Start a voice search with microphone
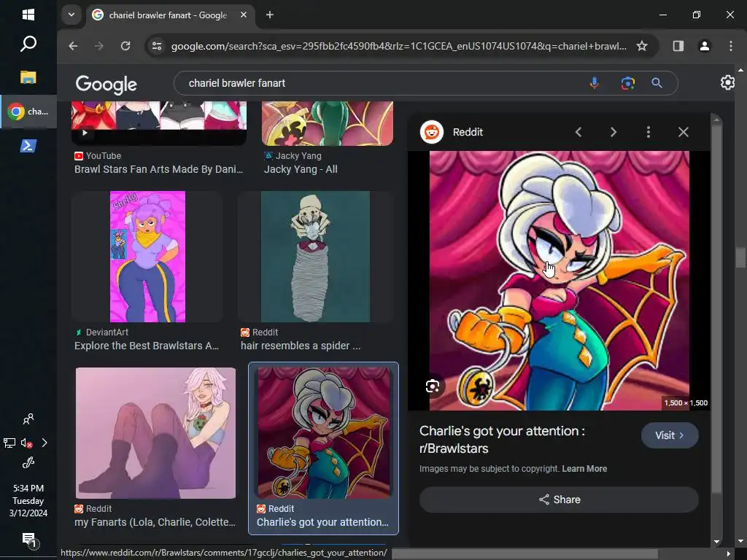The image size is (747, 560). (x=594, y=83)
